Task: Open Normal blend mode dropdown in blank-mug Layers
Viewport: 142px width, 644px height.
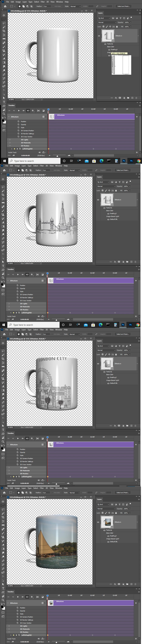Action: 107,22
